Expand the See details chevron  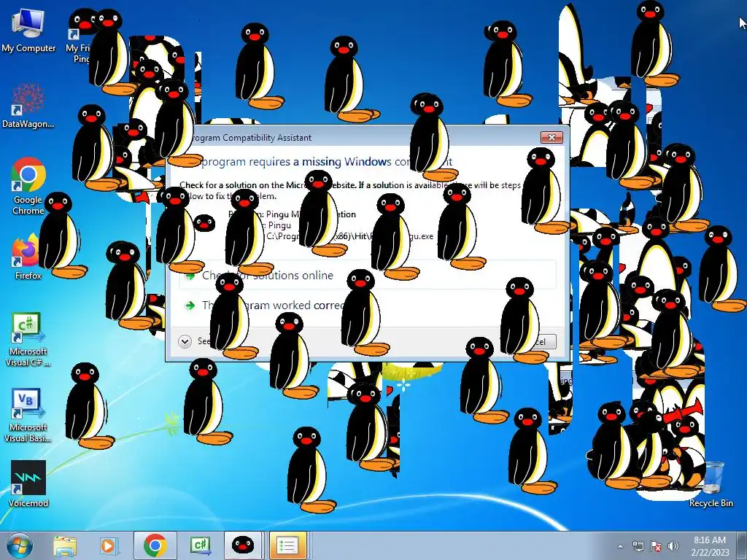point(185,341)
